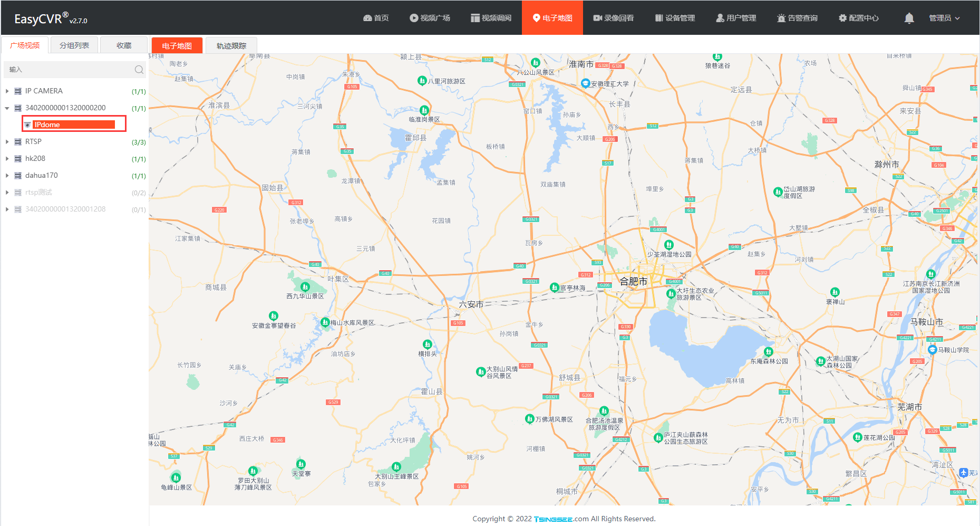
Task: Select the 大别山风情谷风景区 marker
Action: coord(480,372)
